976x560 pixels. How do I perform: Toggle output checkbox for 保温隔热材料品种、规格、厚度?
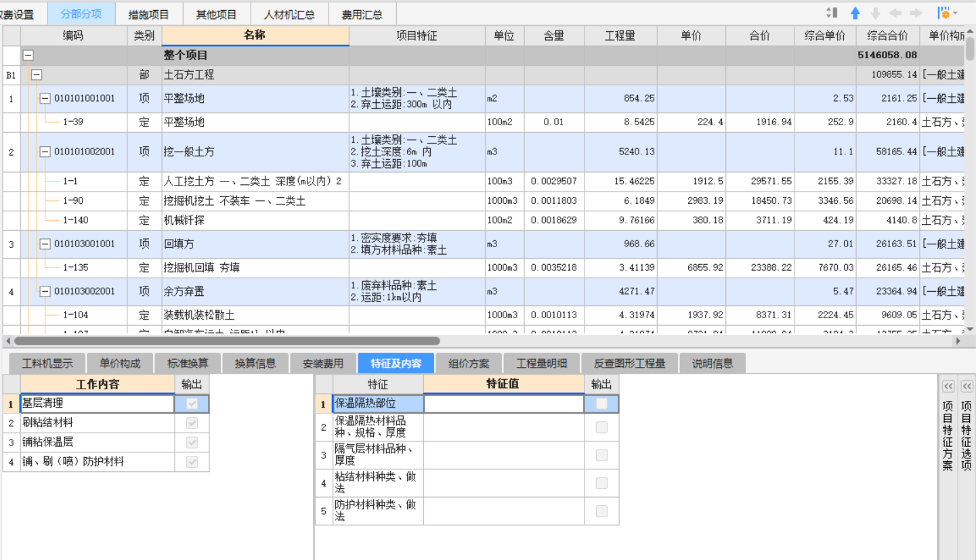[601, 427]
